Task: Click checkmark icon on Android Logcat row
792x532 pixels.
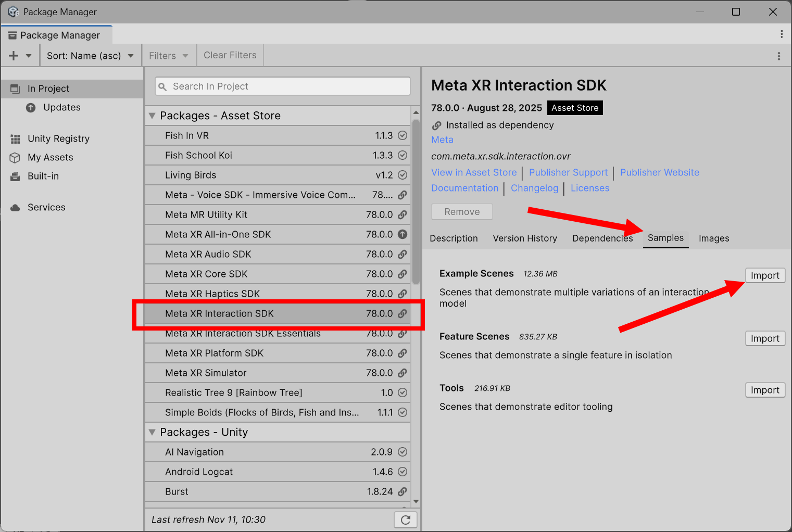Action: tap(403, 472)
